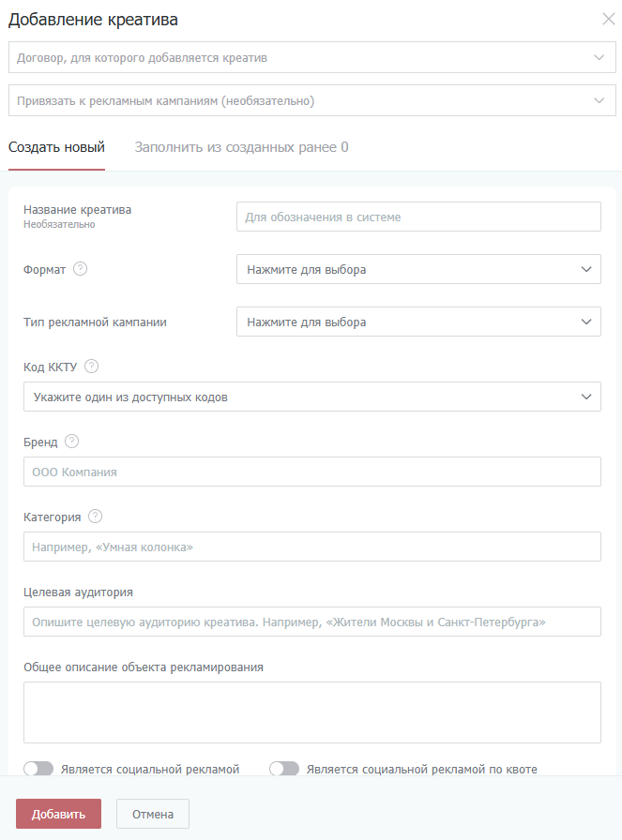Expand the Код ККТУ code selector
Viewport: 622px width, 840px height.
(311, 397)
